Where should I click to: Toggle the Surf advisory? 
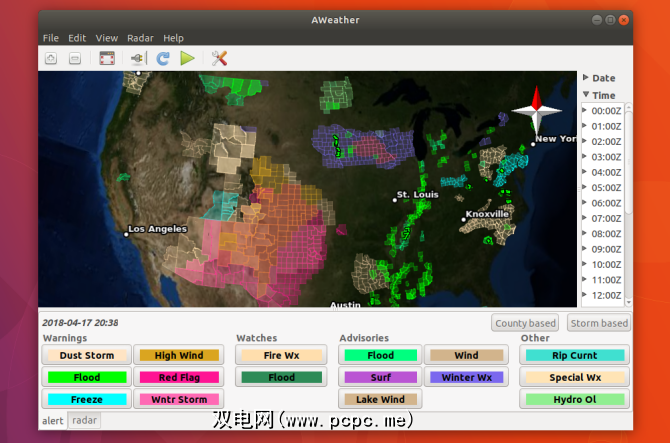(380, 377)
